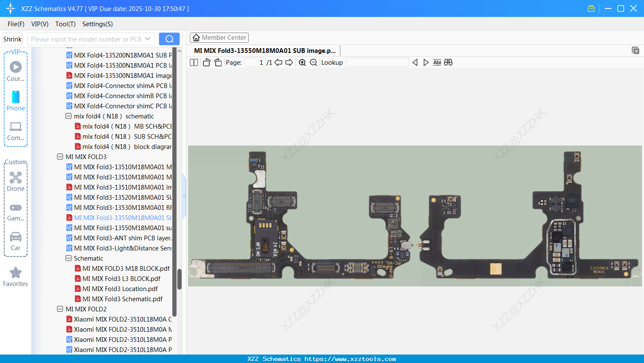Rotate page clockwise
This screenshot has height=363, width=644.
218,63
